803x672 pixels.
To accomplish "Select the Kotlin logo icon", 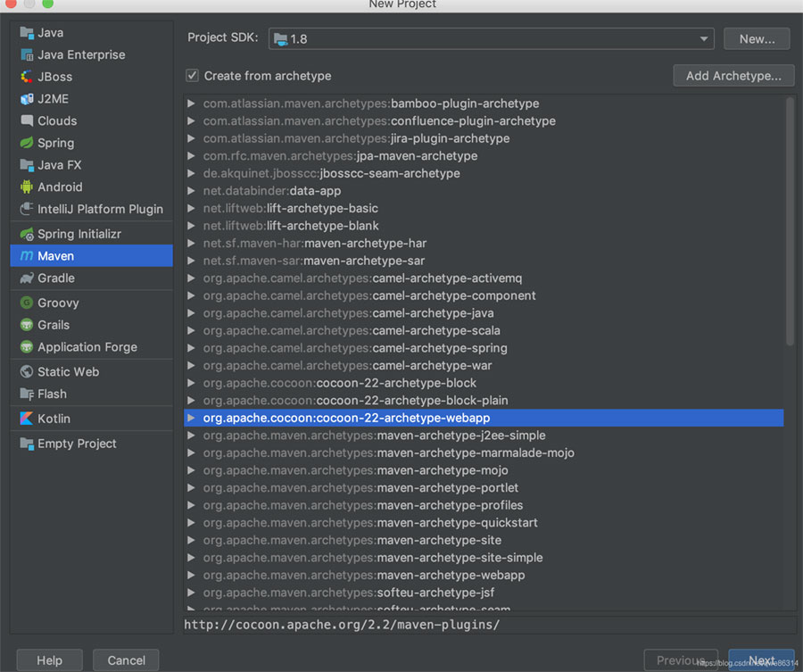I will tap(27, 419).
